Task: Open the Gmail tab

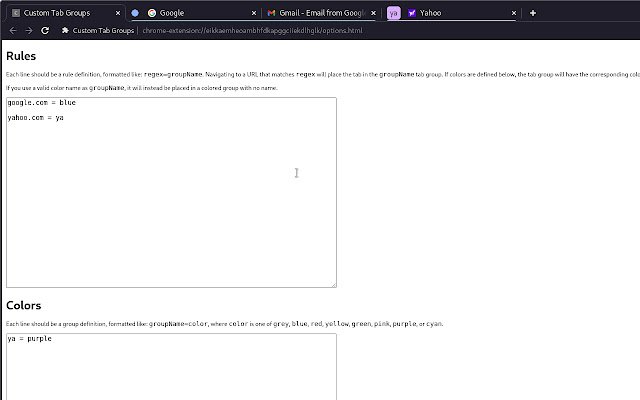Action: tap(321, 13)
